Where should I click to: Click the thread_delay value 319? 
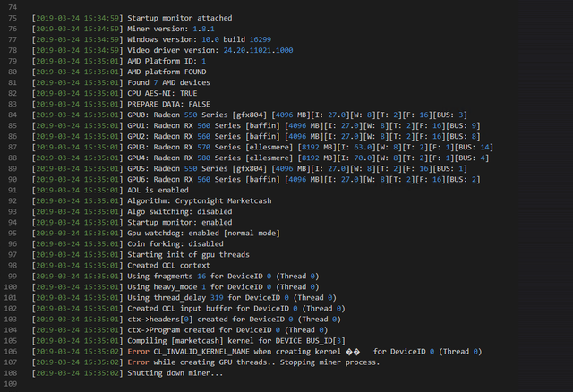tap(217, 298)
